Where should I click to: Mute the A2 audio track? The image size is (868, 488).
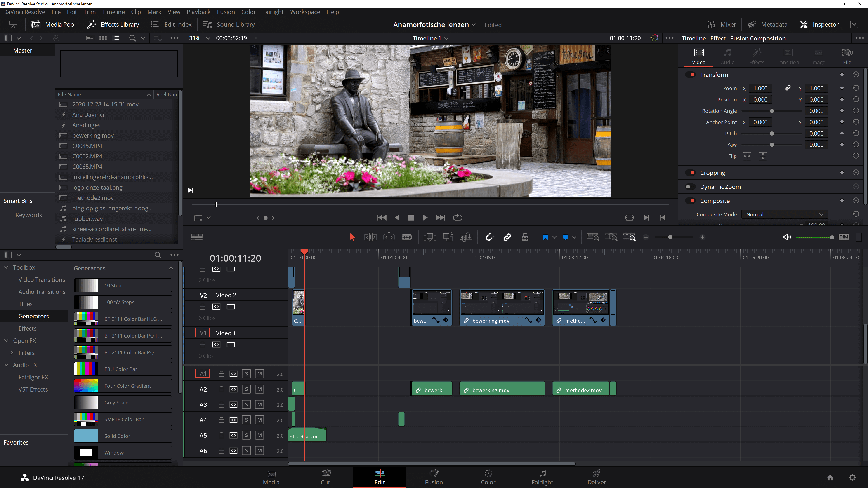tap(259, 389)
